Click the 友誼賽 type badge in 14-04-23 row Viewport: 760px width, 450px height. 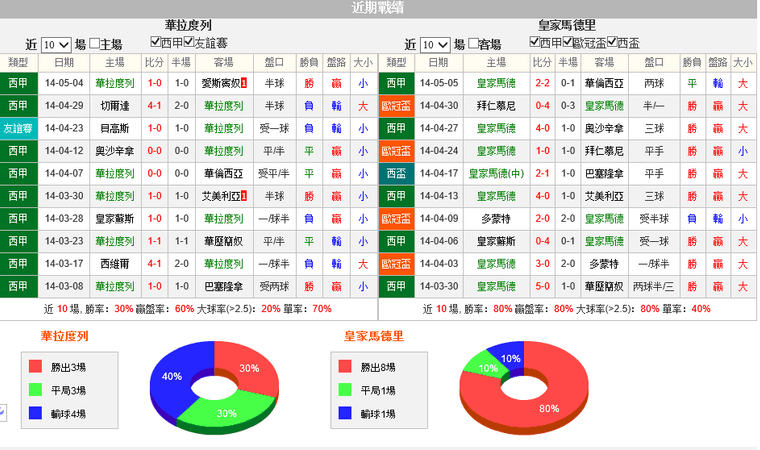tap(18, 129)
